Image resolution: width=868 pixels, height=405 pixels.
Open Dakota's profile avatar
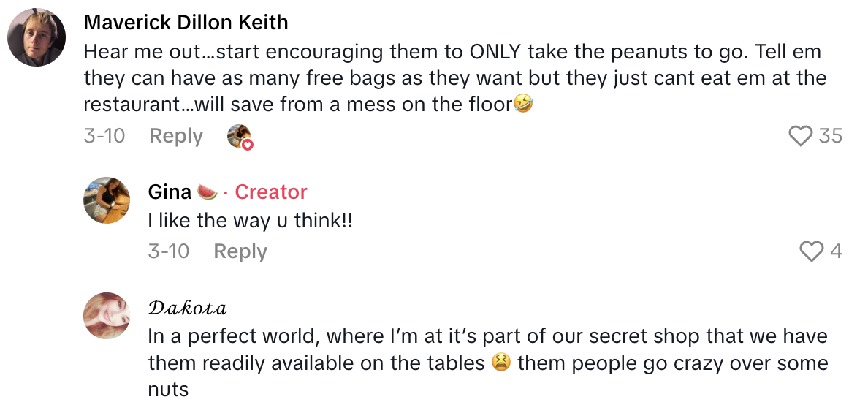point(108,316)
